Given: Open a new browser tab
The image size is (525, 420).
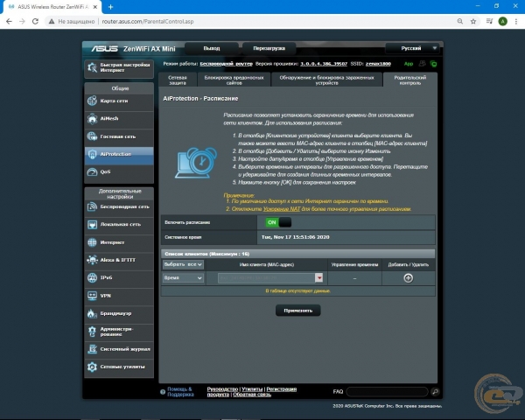Looking at the screenshot, I should [111, 7].
